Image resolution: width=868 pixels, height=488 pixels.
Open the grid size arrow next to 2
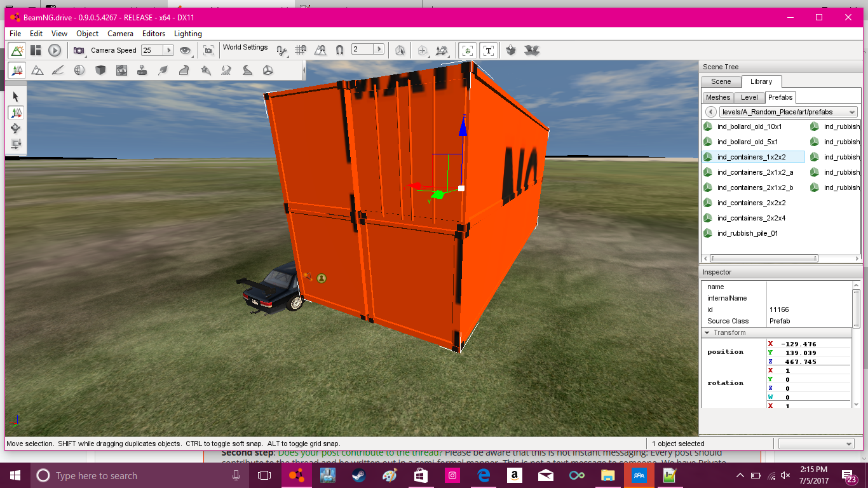pos(379,49)
